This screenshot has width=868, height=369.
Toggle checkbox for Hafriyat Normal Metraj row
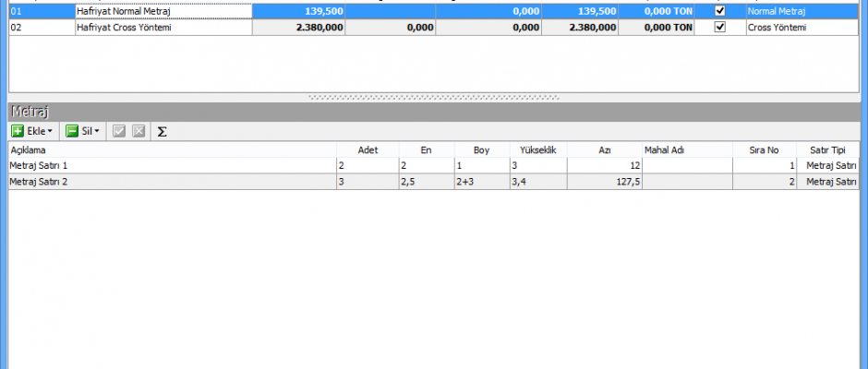coord(720,10)
